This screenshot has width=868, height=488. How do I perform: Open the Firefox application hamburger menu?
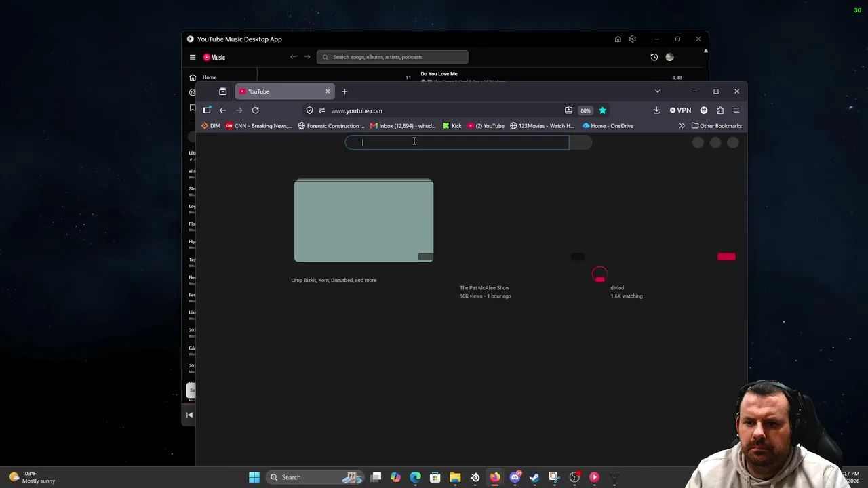(x=736, y=110)
